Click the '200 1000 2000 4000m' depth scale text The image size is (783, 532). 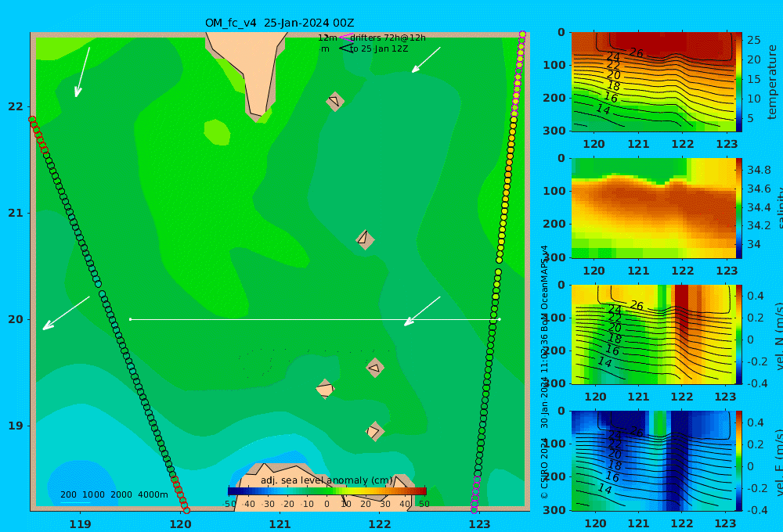click(x=114, y=494)
